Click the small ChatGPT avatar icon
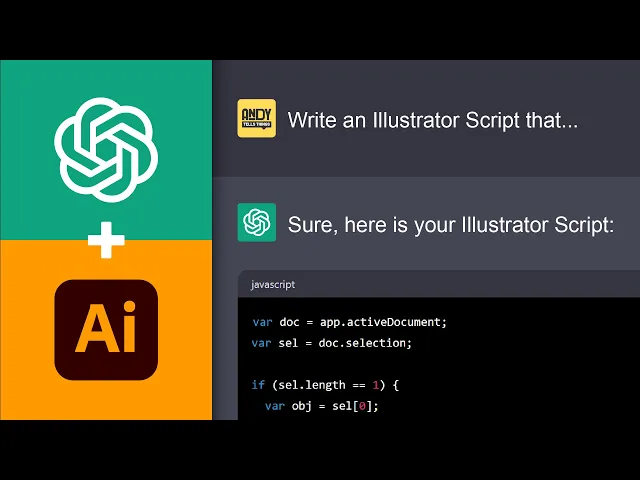 [x=257, y=222]
